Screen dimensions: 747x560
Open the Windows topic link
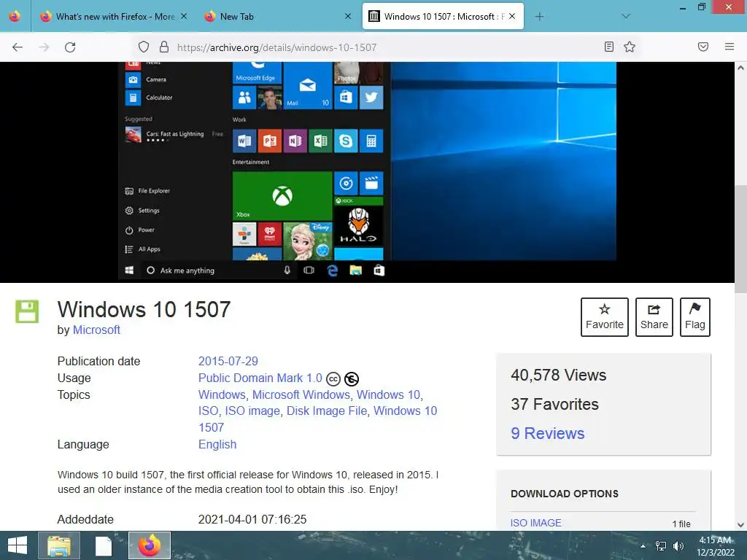click(222, 394)
